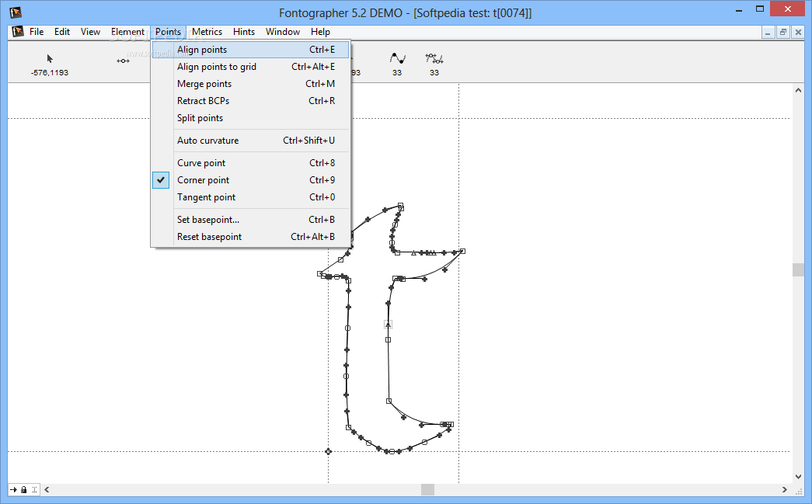
Task: Select corner point at crossbar's right tip
Action: (462, 251)
